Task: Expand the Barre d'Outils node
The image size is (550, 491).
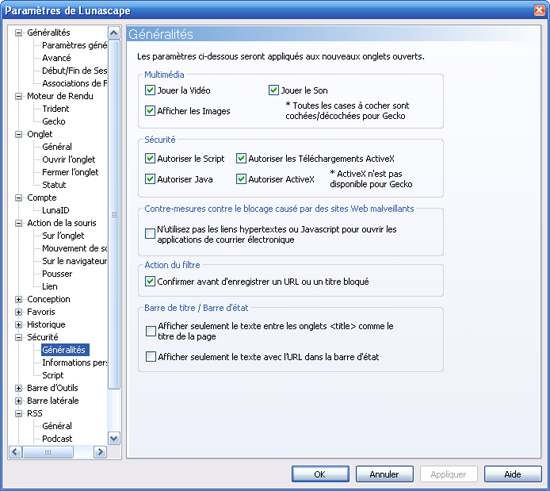Action: pyautogui.click(x=19, y=388)
